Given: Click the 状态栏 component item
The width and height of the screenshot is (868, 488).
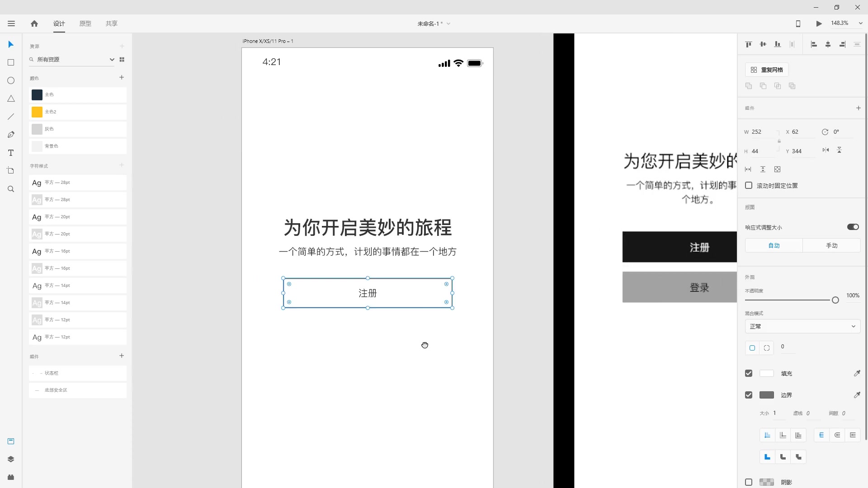Looking at the screenshot, I should [78, 373].
